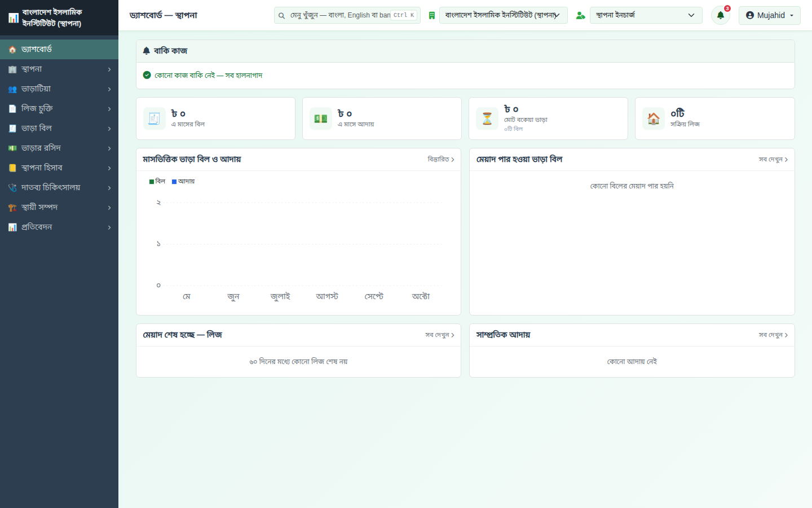Click the সক্রিয় লিজ house icon
The width and height of the screenshot is (812, 508).
pyautogui.click(x=654, y=119)
